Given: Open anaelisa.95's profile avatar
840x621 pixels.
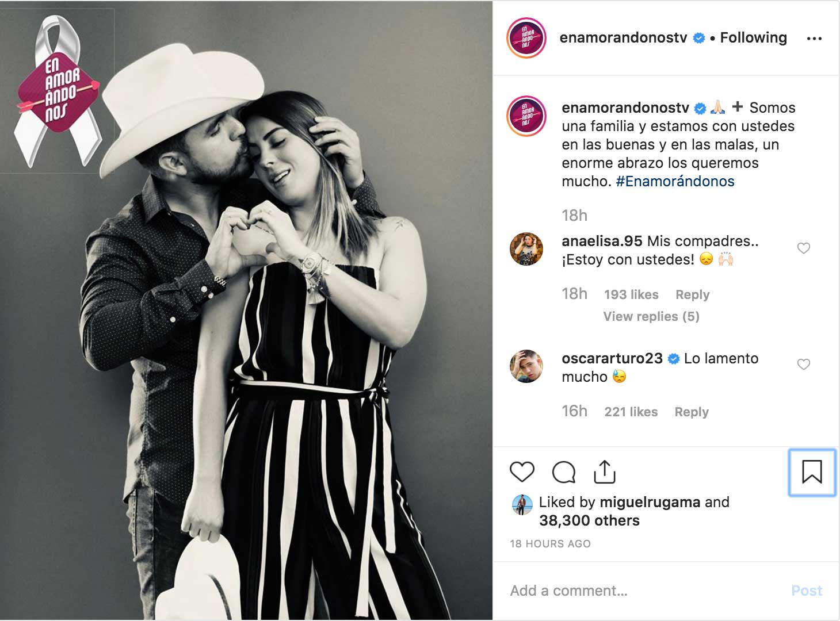Looking at the screenshot, I should [526, 249].
